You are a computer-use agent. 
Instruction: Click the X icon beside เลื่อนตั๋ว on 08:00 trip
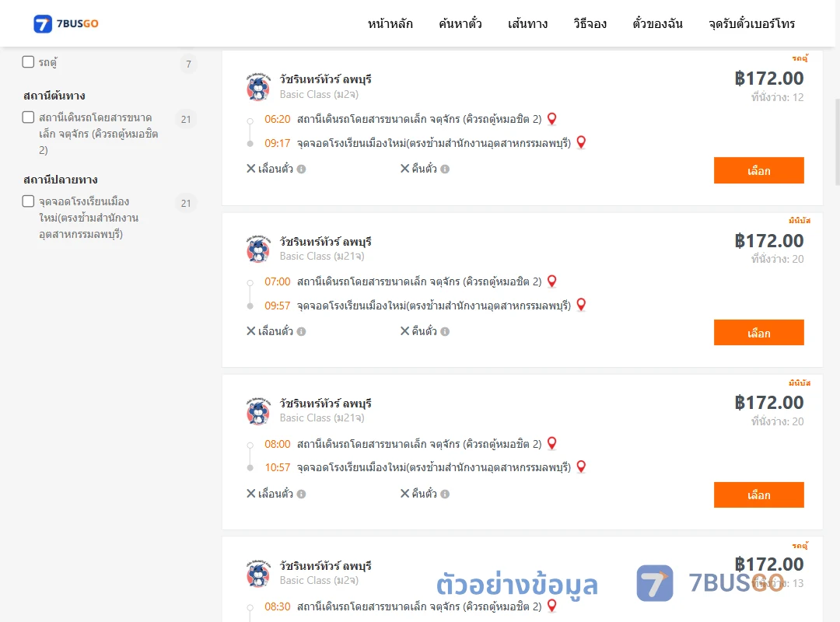250,494
